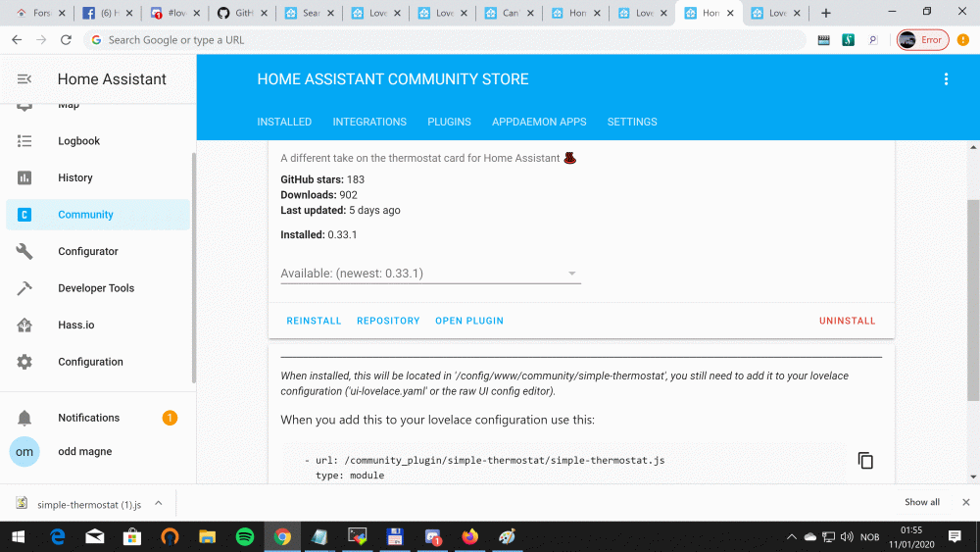Open Mail app from the taskbar
This screenshot has height=552, width=980.
click(x=94, y=536)
